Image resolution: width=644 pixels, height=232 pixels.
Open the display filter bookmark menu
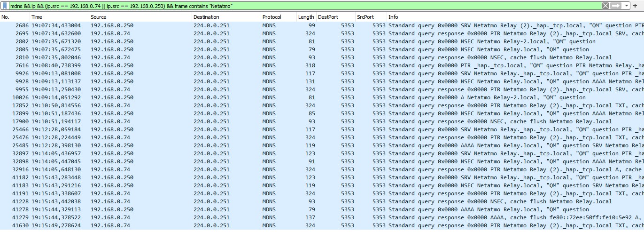pos(5,6)
